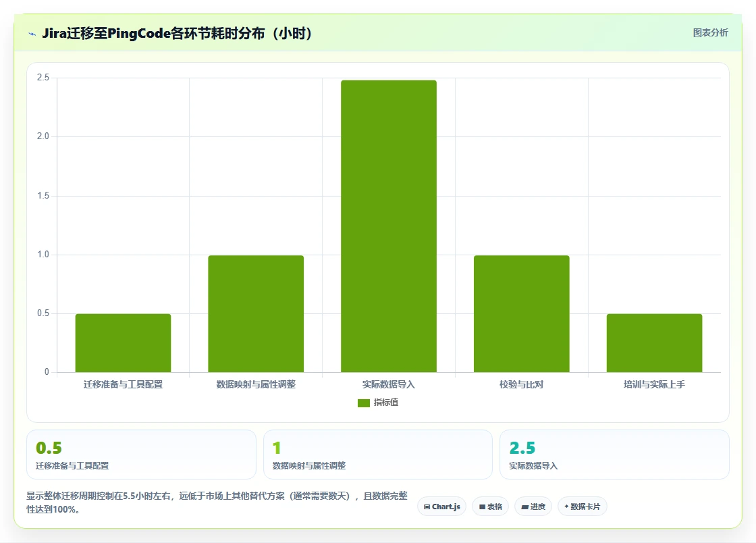Click the 校验与比对 bar in chart
Screen dimensions: 756x543
522,313
